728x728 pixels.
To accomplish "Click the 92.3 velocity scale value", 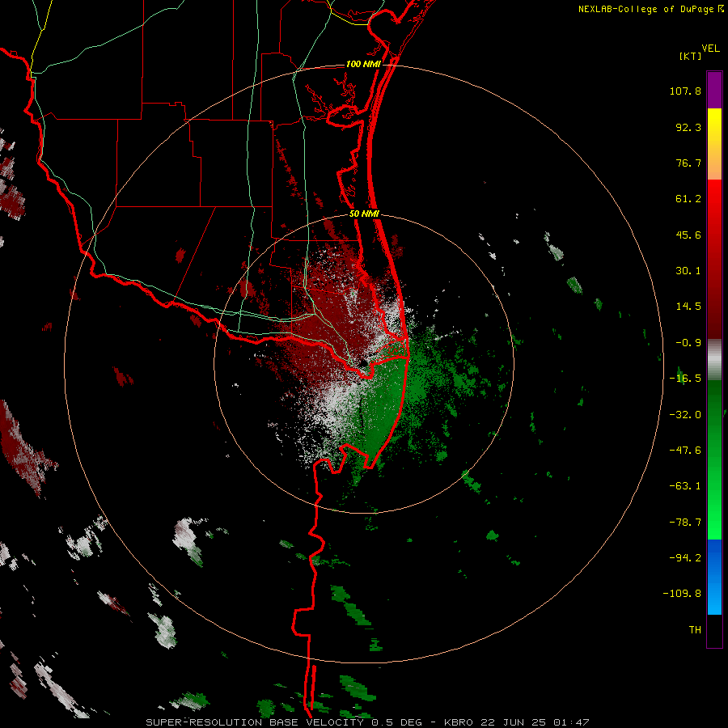I will 688,127.
